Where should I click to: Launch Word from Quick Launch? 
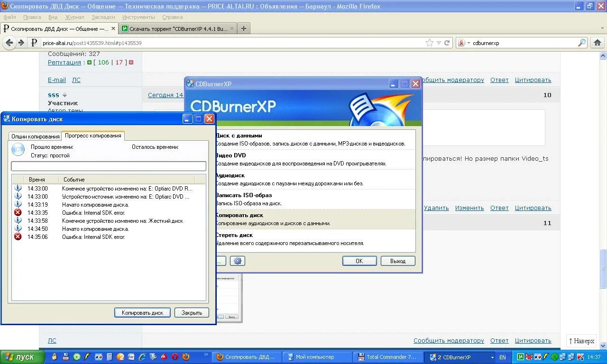click(x=131, y=357)
